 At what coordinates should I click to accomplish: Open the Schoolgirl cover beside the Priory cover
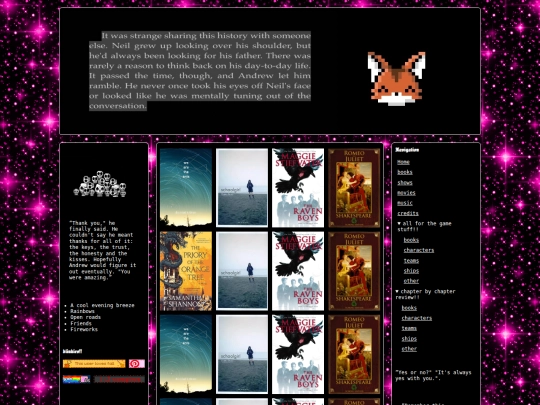coord(242,271)
